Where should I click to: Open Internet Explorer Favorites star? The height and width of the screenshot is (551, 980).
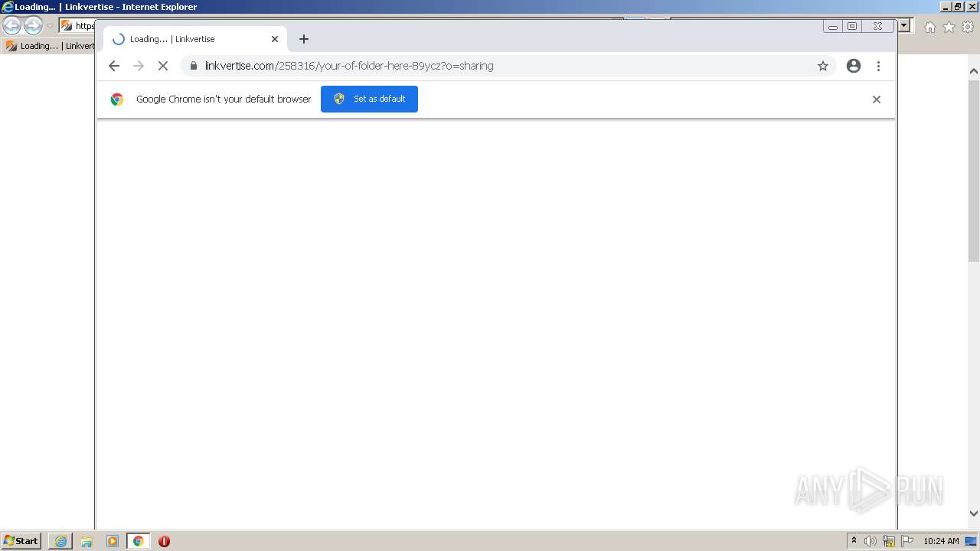(949, 27)
